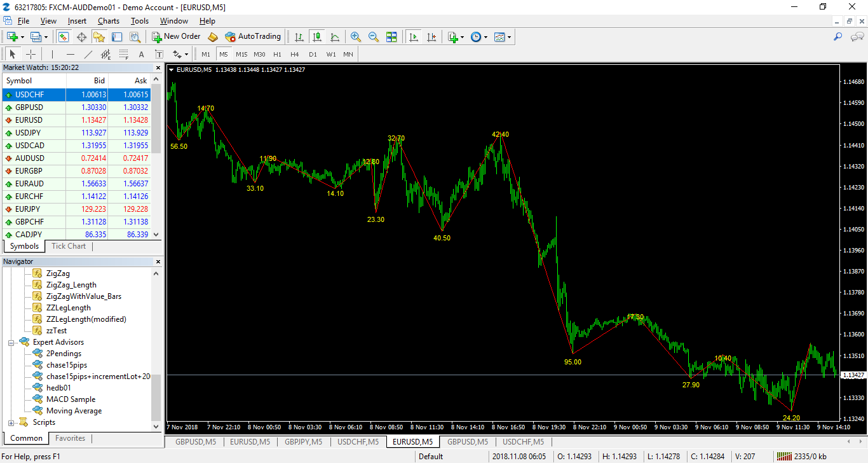Toggle Chart Shift
Screen dimensions: 868x463
(431, 37)
